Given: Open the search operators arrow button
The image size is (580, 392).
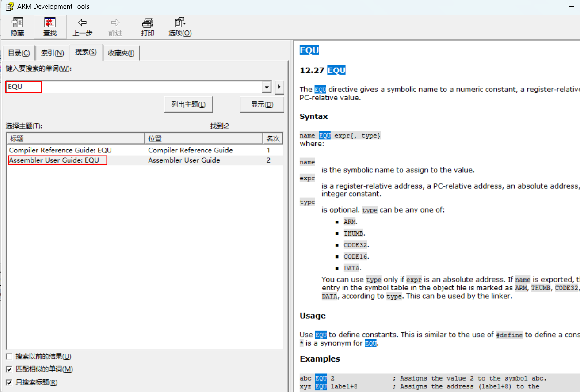Looking at the screenshot, I should point(279,87).
